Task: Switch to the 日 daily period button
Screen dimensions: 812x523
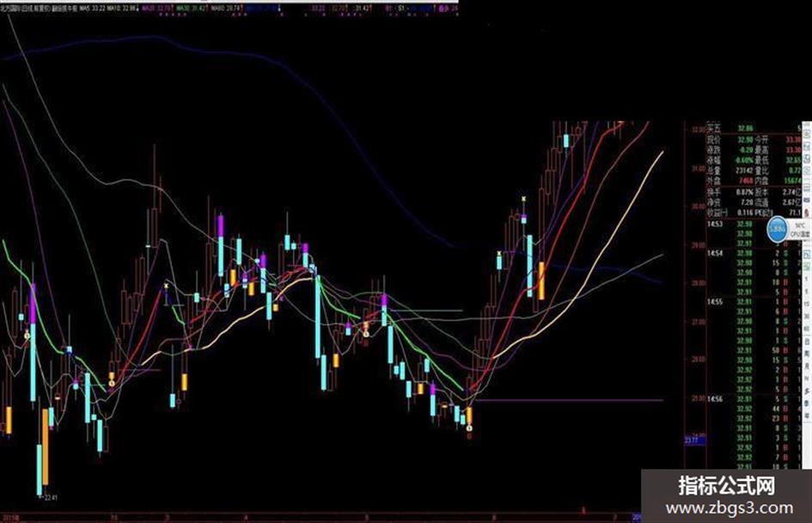Action: [x=807, y=342]
